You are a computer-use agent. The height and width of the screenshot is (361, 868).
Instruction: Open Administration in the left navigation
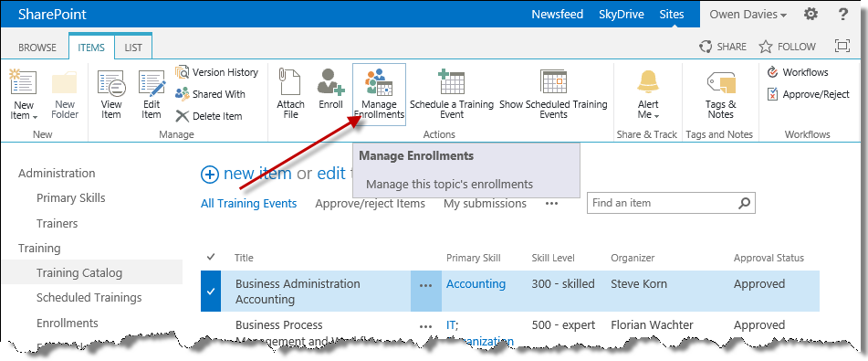coord(57,173)
